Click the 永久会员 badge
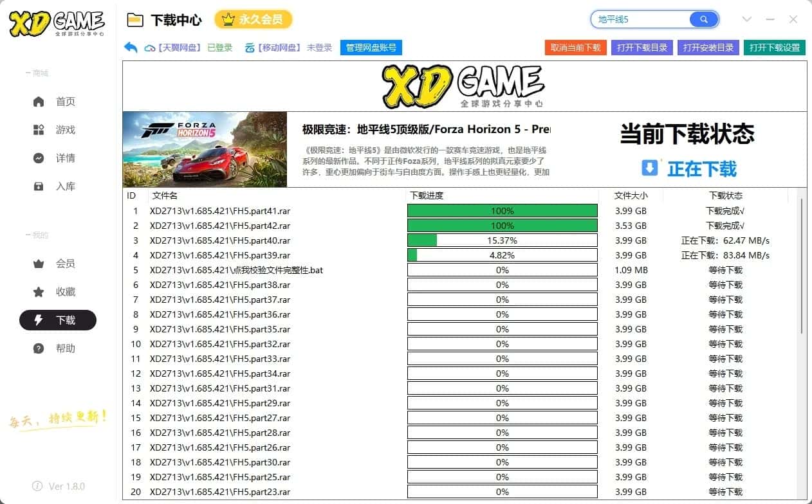 (253, 20)
